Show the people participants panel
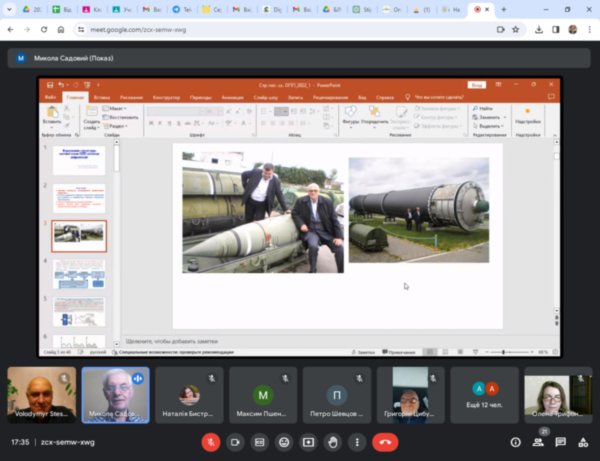Screen dimensions: 600x461 pyautogui.click(x=538, y=441)
